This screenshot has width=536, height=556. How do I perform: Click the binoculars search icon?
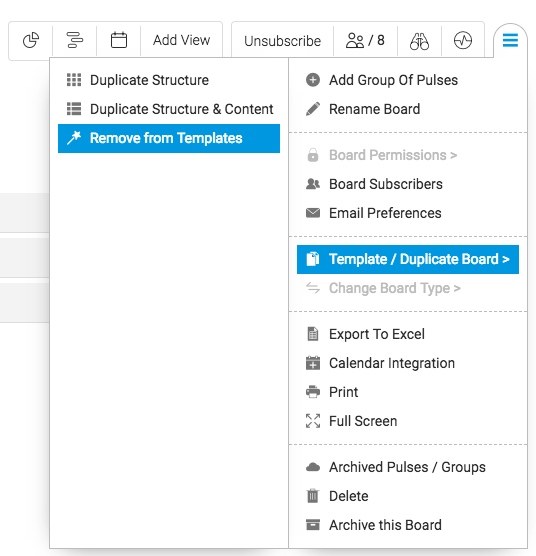coord(419,40)
